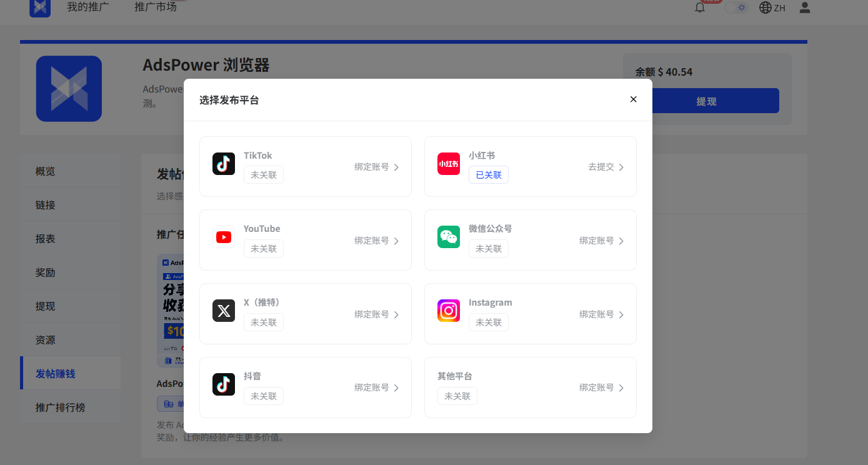Click the 未关联 tag under X (推特)

[x=264, y=322]
